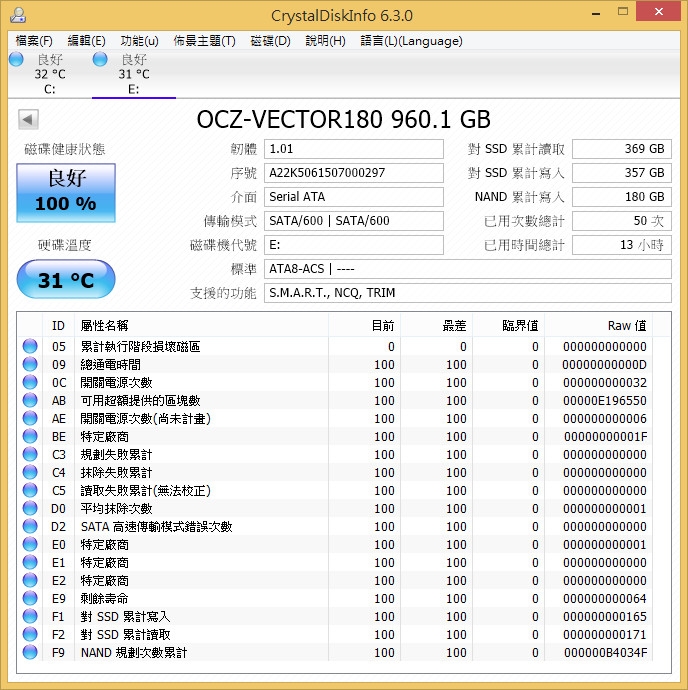Click the total host writes value 357 GB
This screenshot has height=690, width=688.
[622, 172]
